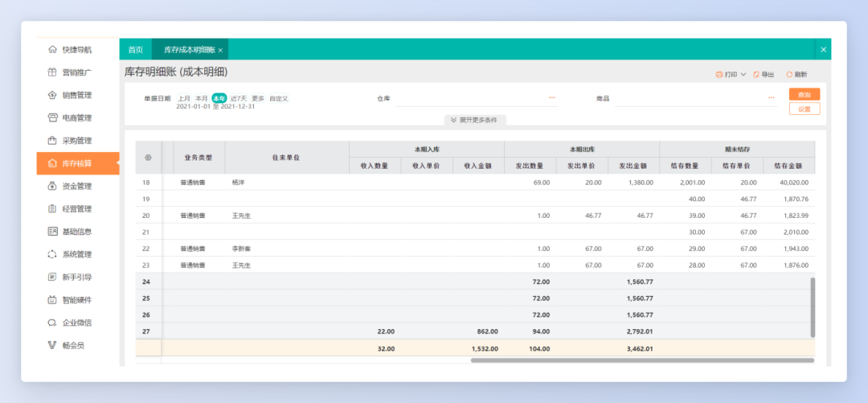Click the X at right end of tab bar

[823, 49]
